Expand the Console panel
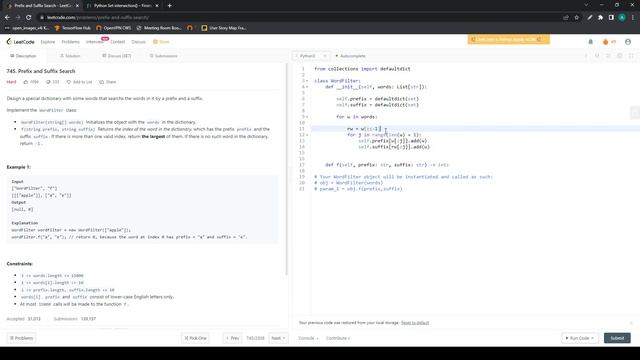 [308, 338]
